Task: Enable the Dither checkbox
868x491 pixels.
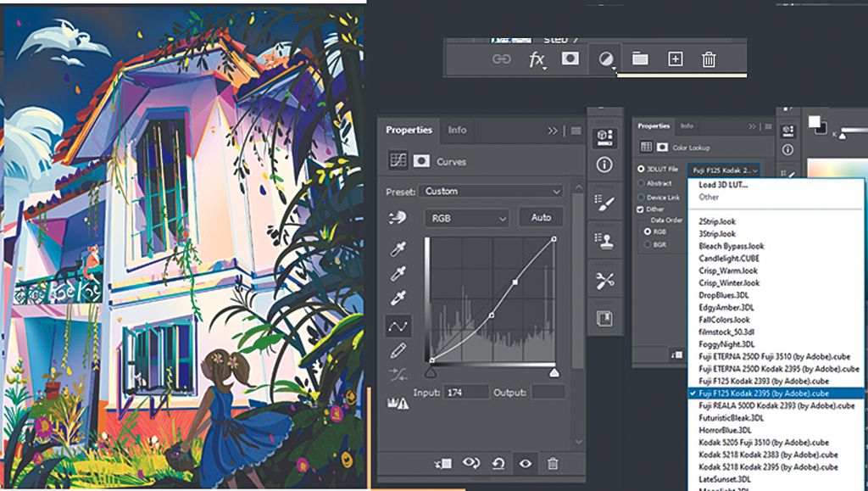Action: tap(640, 209)
